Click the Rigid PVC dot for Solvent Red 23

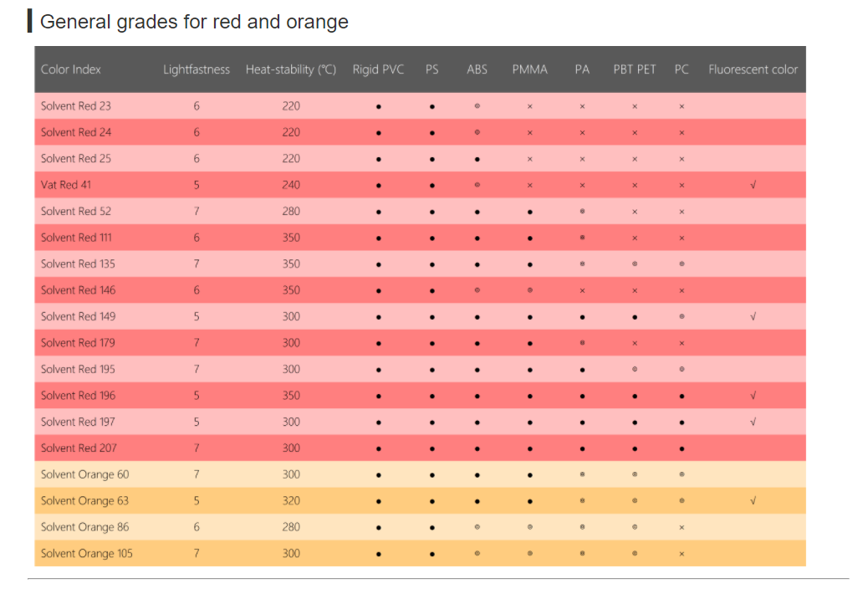coord(378,106)
